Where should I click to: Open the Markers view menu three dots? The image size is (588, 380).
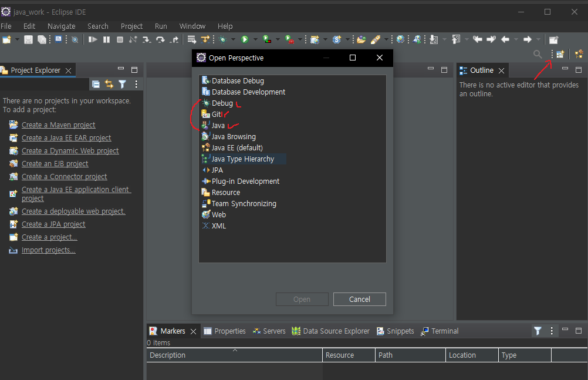[551, 331]
